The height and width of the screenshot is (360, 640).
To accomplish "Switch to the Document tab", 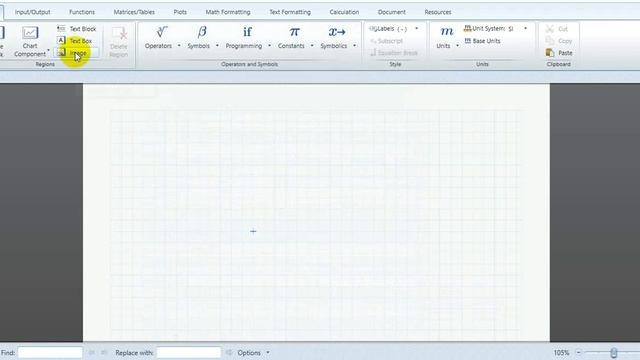I will 391,12.
